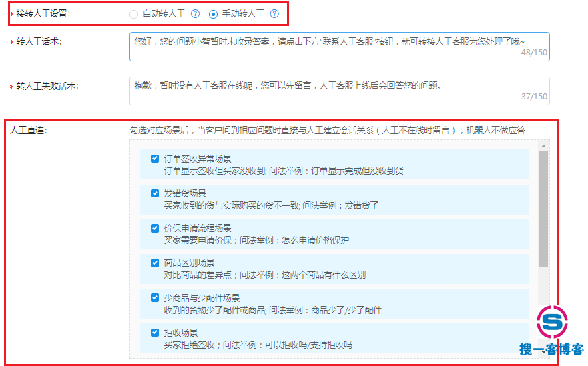The width and height of the screenshot is (588, 366).
Task: Click the 人工直连 section label
Action: click(28, 129)
